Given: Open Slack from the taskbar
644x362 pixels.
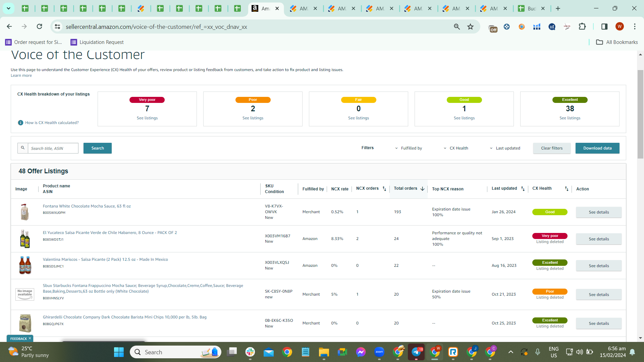Looking at the screenshot, I should [x=250, y=352].
